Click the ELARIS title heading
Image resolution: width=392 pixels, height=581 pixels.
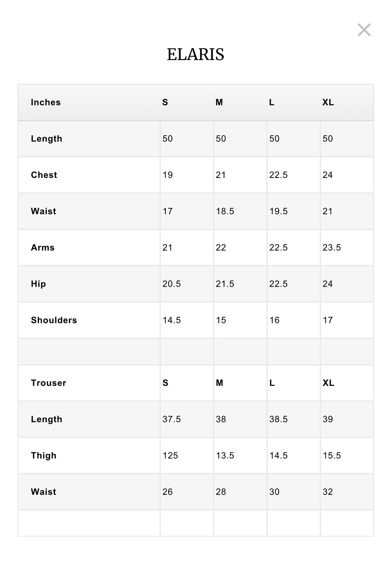pyautogui.click(x=196, y=54)
